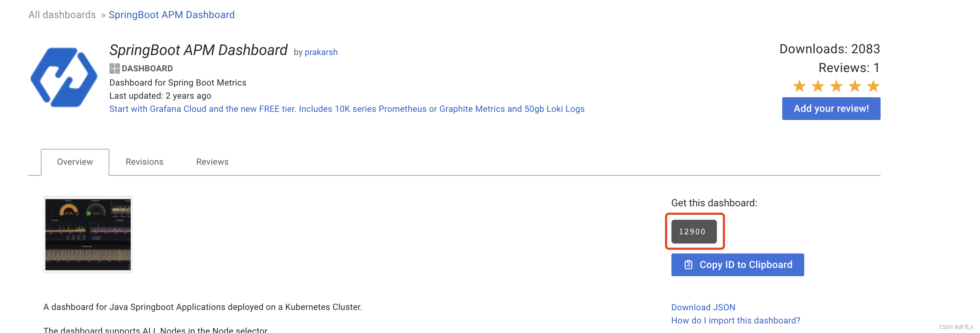This screenshot has height=333, width=980.
Task: Select the second rating star
Action: pos(819,86)
